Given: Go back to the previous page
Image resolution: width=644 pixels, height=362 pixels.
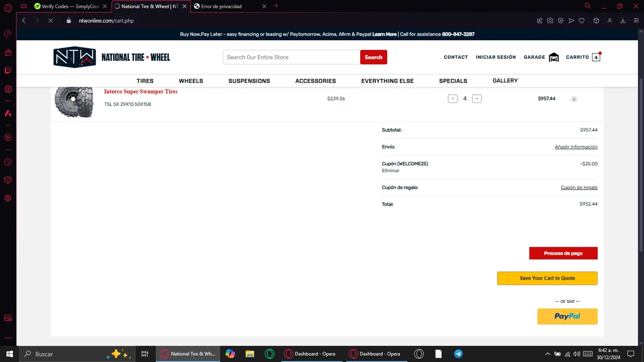Looking at the screenshot, I should [24, 21].
